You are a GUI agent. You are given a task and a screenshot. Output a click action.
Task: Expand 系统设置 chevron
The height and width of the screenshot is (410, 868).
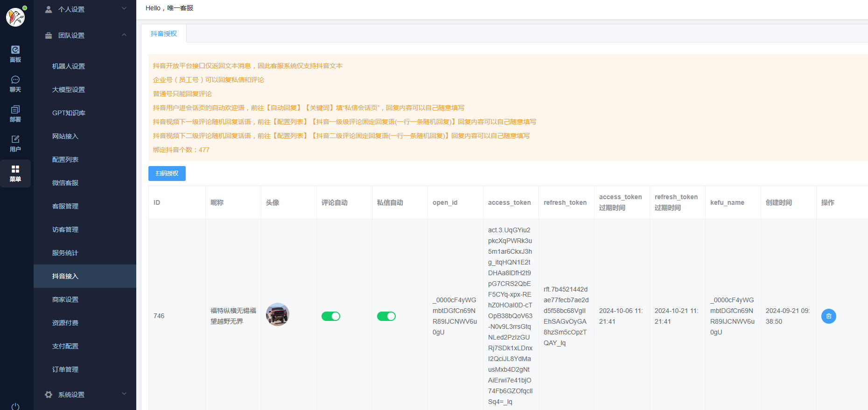tap(124, 394)
